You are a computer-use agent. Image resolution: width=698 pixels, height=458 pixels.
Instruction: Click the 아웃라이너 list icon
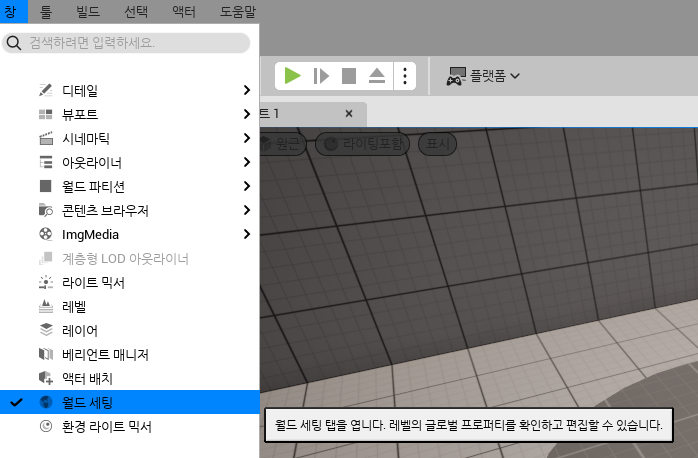click(45, 162)
